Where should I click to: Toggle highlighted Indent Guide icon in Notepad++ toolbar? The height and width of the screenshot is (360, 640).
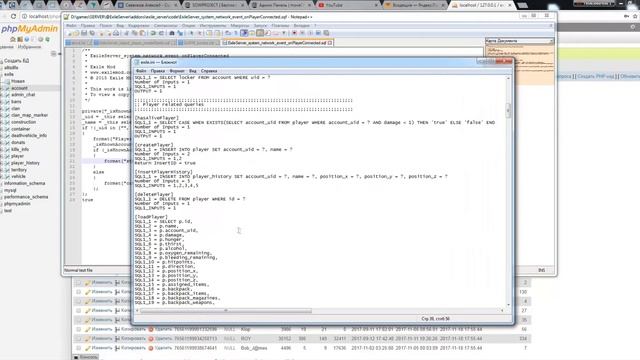244,33
